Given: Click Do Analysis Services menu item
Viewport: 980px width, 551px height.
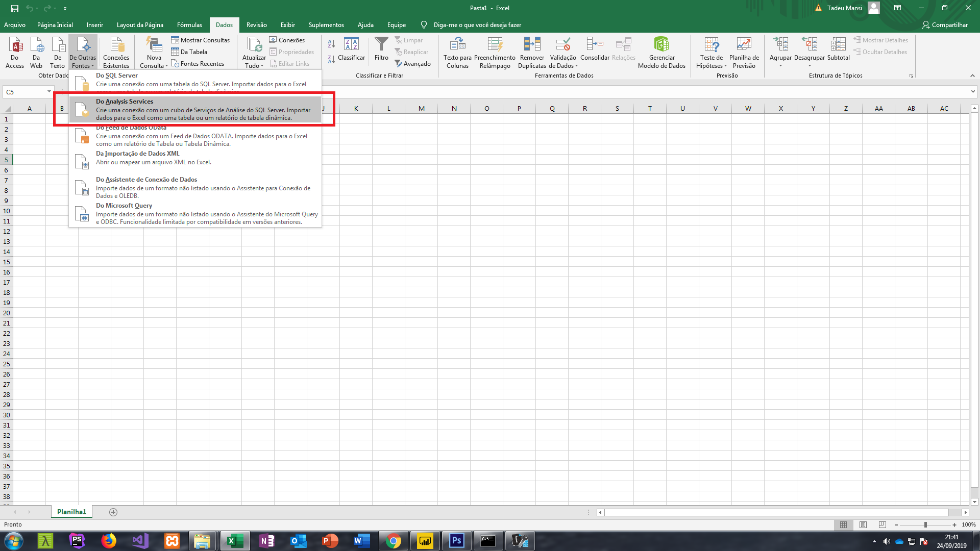Looking at the screenshot, I should coord(203,109).
